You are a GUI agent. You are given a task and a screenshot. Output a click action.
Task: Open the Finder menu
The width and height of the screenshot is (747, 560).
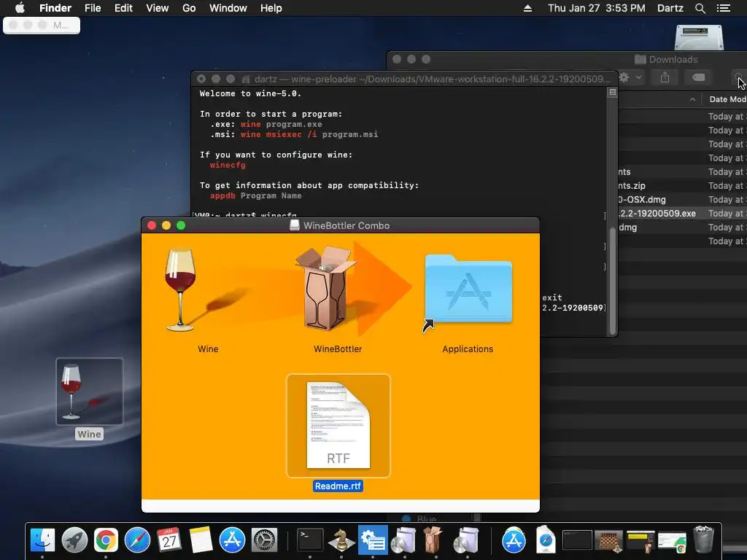55,8
